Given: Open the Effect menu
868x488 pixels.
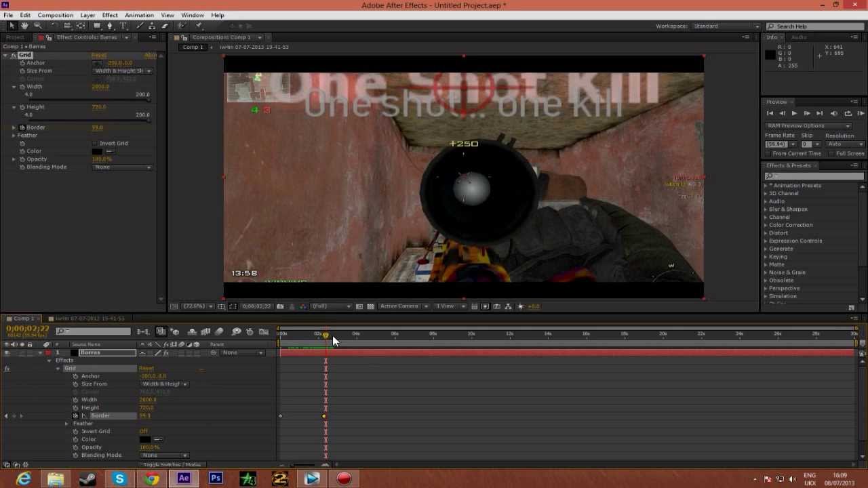Looking at the screenshot, I should pos(110,15).
